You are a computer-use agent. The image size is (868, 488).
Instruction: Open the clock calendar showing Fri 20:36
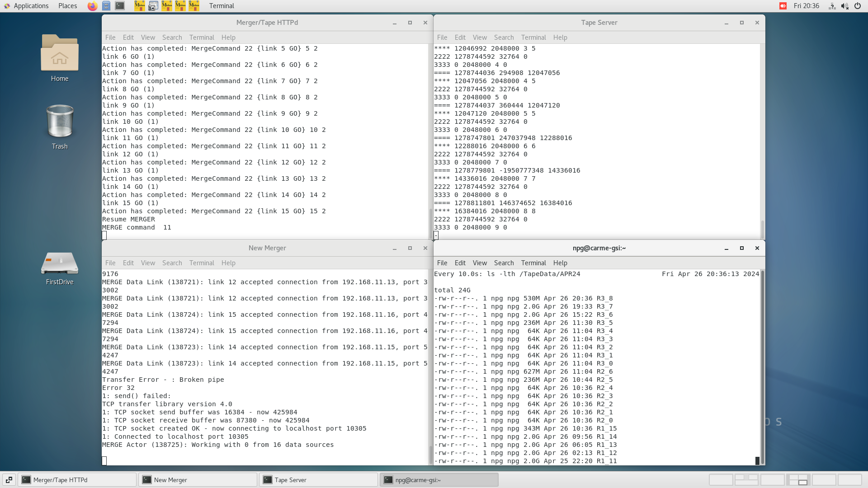(x=806, y=6)
